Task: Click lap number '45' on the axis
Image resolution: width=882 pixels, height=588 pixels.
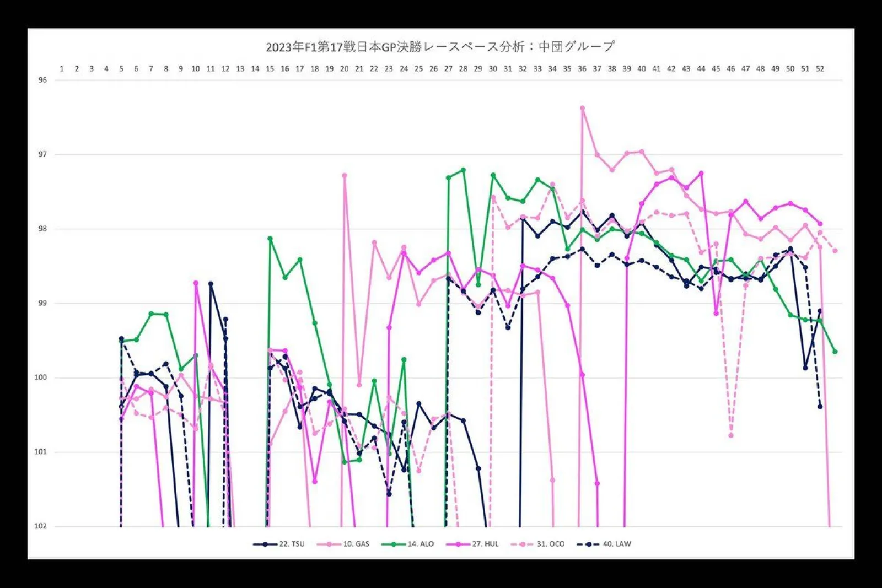Action: click(x=716, y=69)
